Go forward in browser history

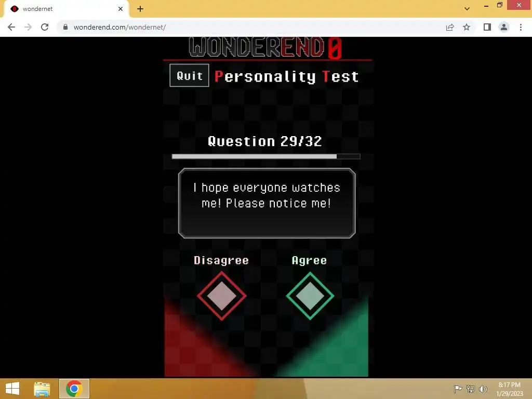click(x=28, y=27)
